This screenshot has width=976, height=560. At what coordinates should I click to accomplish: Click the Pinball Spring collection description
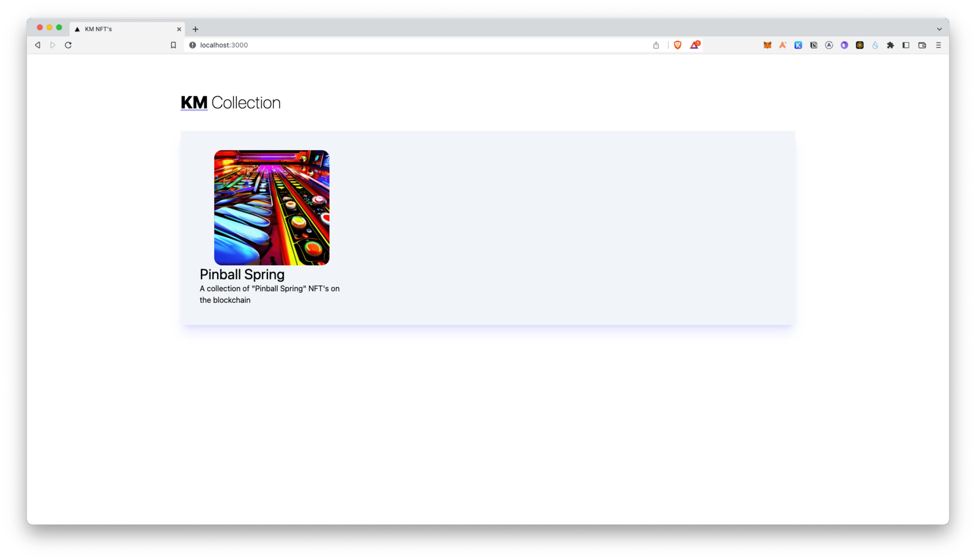tap(269, 294)
